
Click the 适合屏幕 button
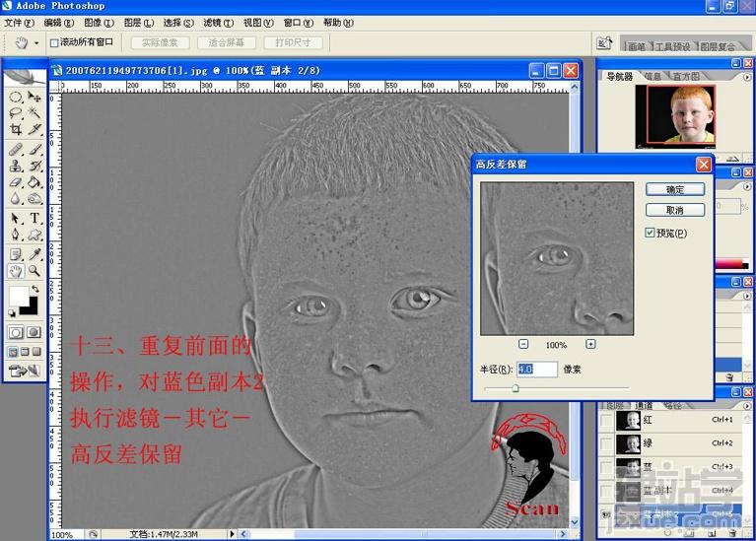click(x=226, y=42)
